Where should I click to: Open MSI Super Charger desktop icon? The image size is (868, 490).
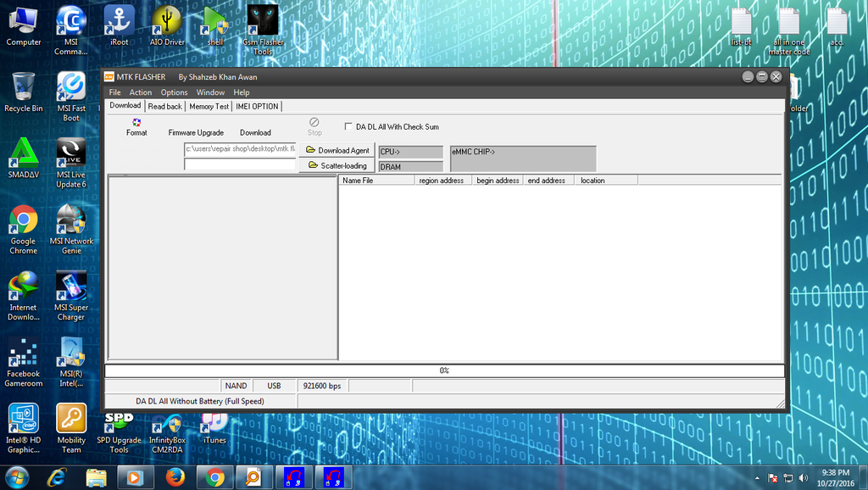[x=71, y=288]
